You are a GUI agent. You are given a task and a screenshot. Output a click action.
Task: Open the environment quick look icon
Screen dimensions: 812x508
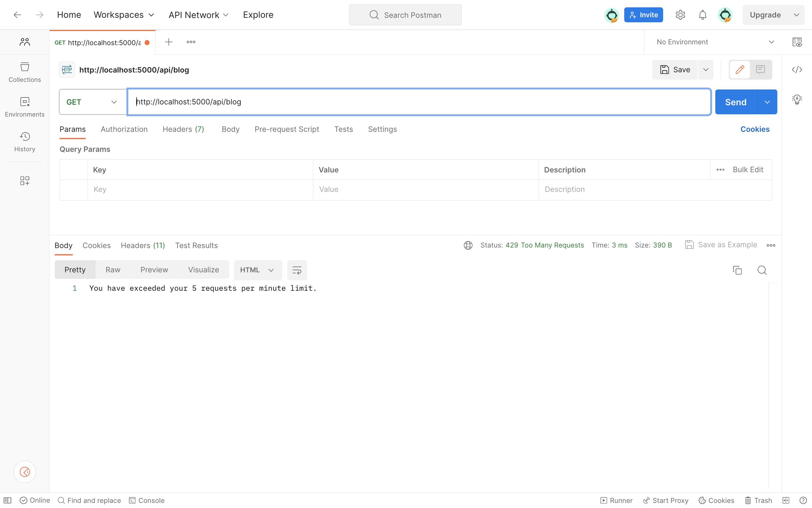pyautogui.click(x=797, y=42)
